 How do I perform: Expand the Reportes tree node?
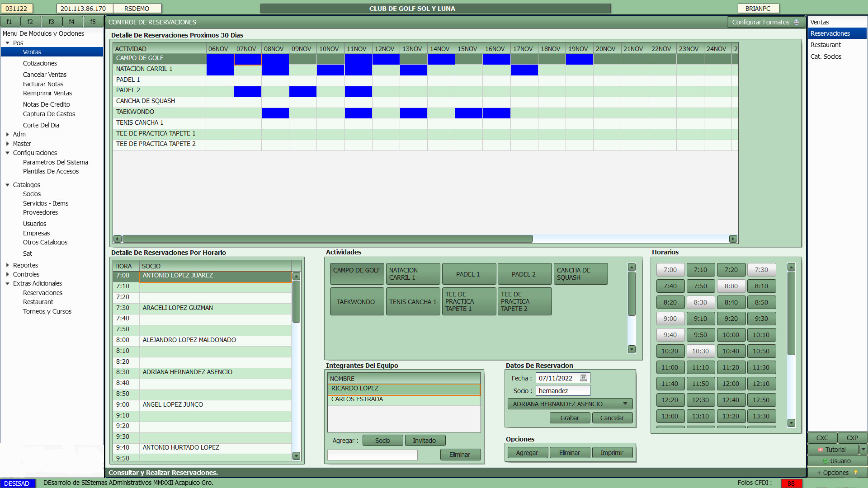8,265
